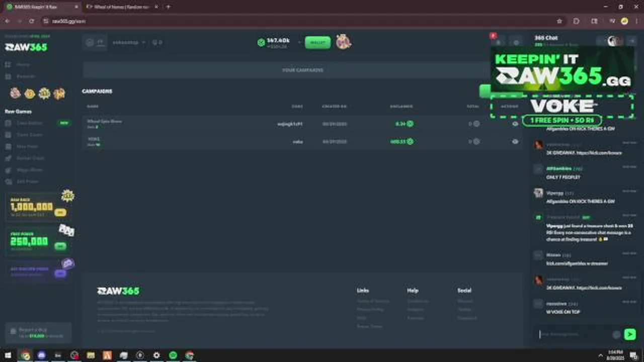Click the right icon of header toggle group
This screenshot has height=362, width=644.
(101, 43)
